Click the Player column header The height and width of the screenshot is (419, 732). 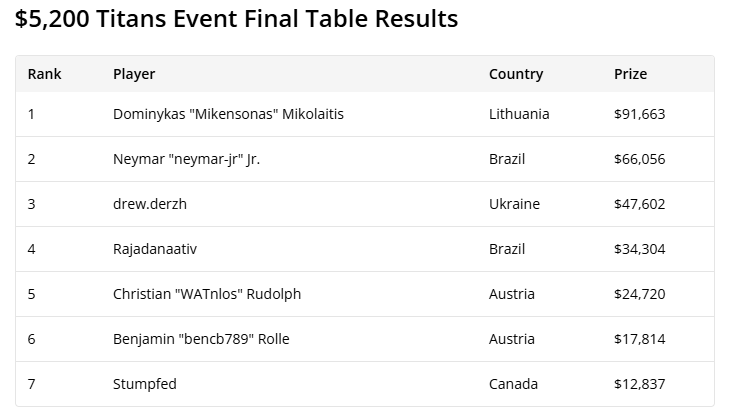134,74
